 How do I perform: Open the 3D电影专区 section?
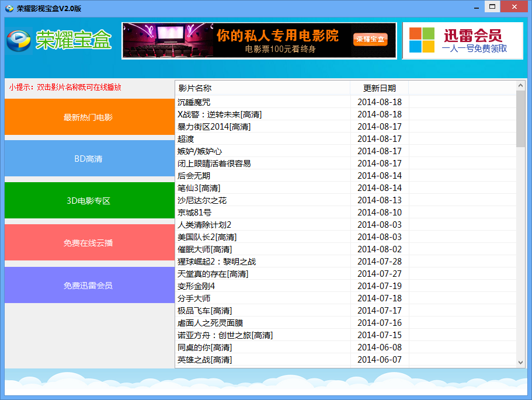point(89,200)
